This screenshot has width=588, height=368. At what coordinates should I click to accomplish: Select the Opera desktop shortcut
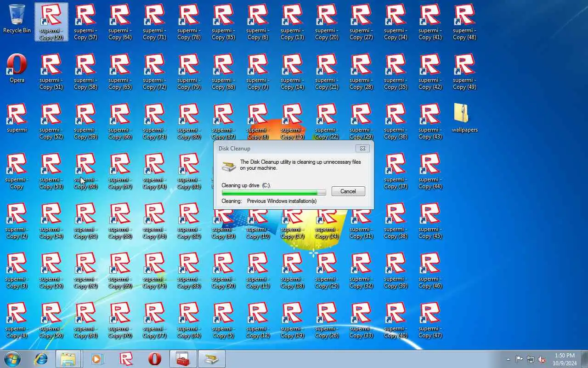(x=17, y=68)
